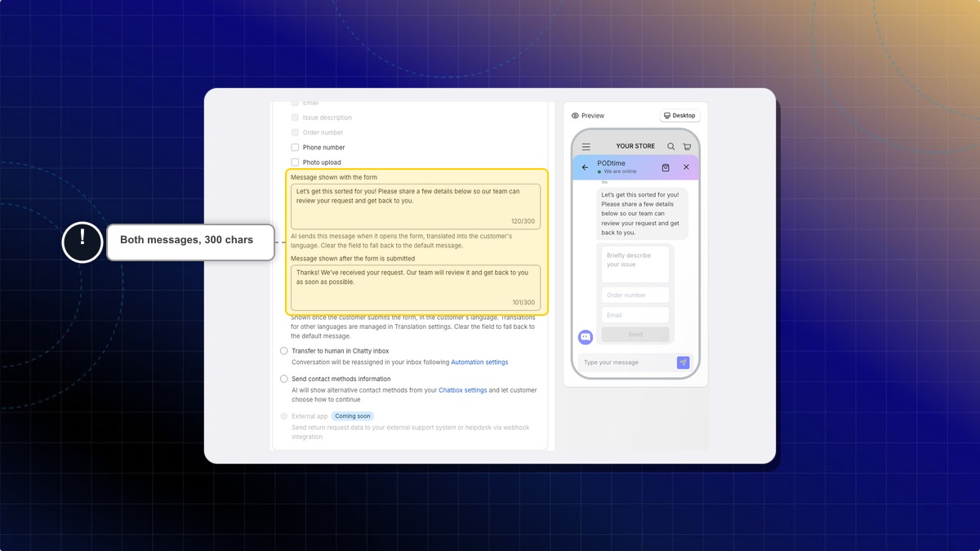Tick the Phone number checkbox
The image size is (980, 551).
[295, 148]
